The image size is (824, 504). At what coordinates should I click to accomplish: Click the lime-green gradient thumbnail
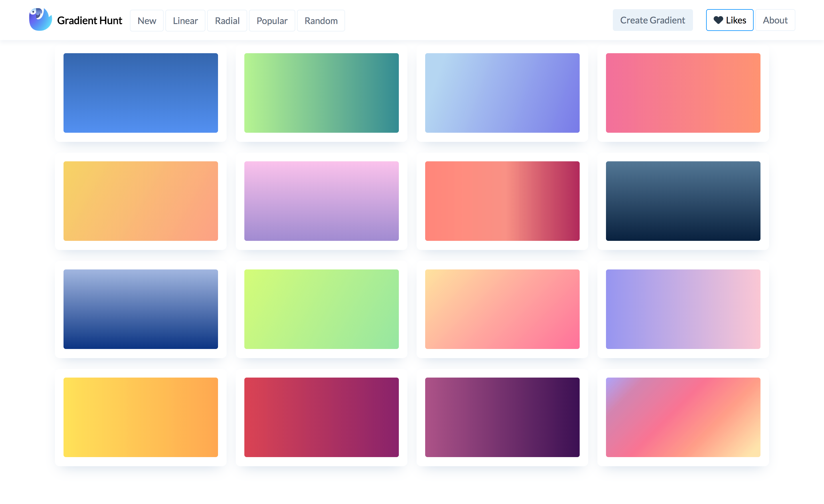321,309
